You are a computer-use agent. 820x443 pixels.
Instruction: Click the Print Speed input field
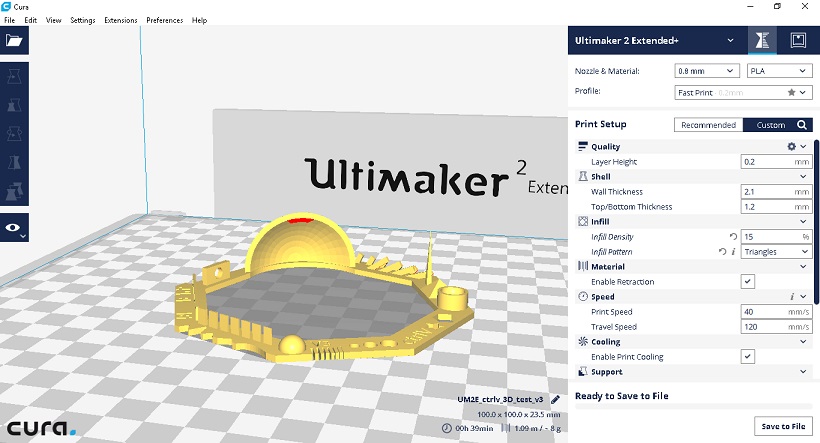[777, 312]
